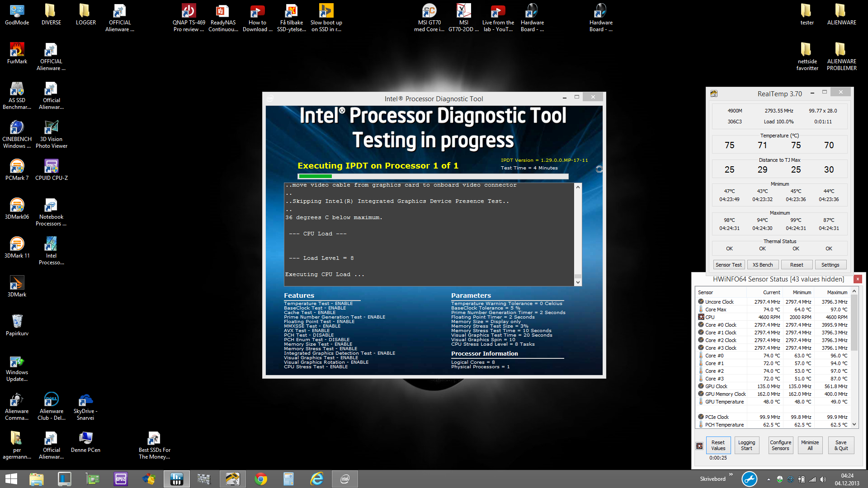Click the up arrow of IPDT log scrollbar

pyautogui.click(x=577, y=187)
